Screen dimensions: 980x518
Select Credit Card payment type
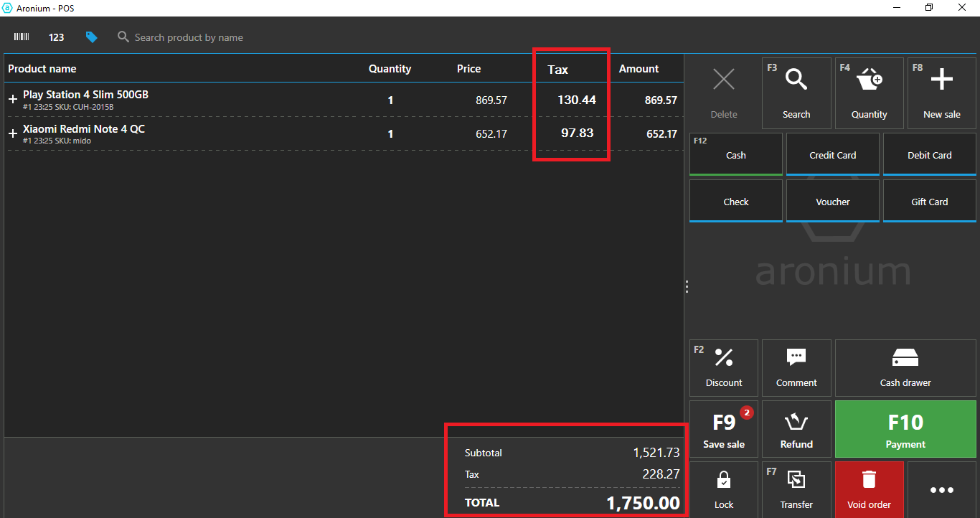pyautogui.click(x=832, y=155)
